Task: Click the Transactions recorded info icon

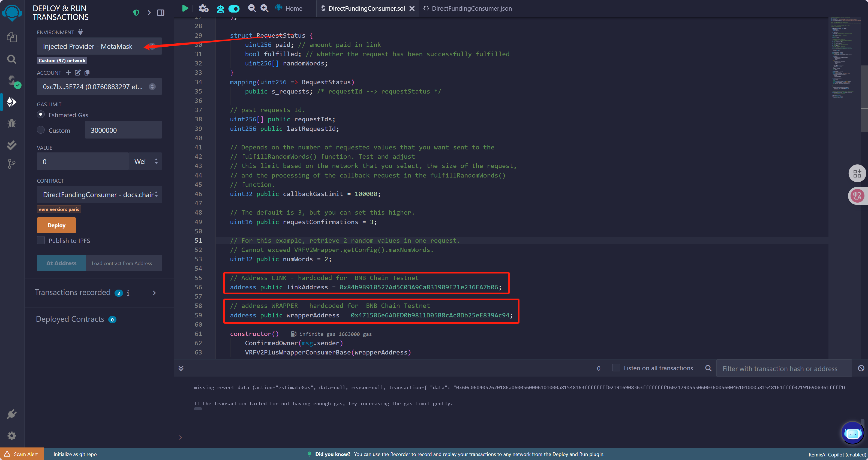Action: coord(128,293)
